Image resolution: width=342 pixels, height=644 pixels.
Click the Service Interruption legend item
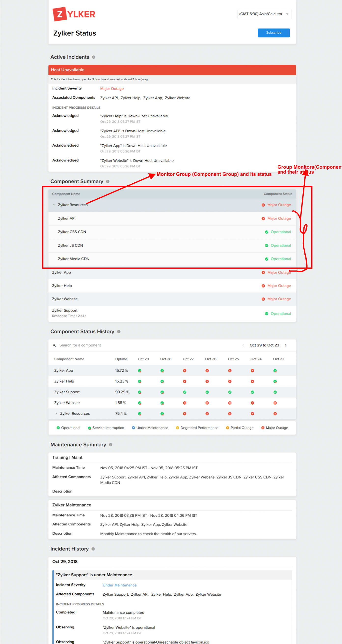pos(106,428)
